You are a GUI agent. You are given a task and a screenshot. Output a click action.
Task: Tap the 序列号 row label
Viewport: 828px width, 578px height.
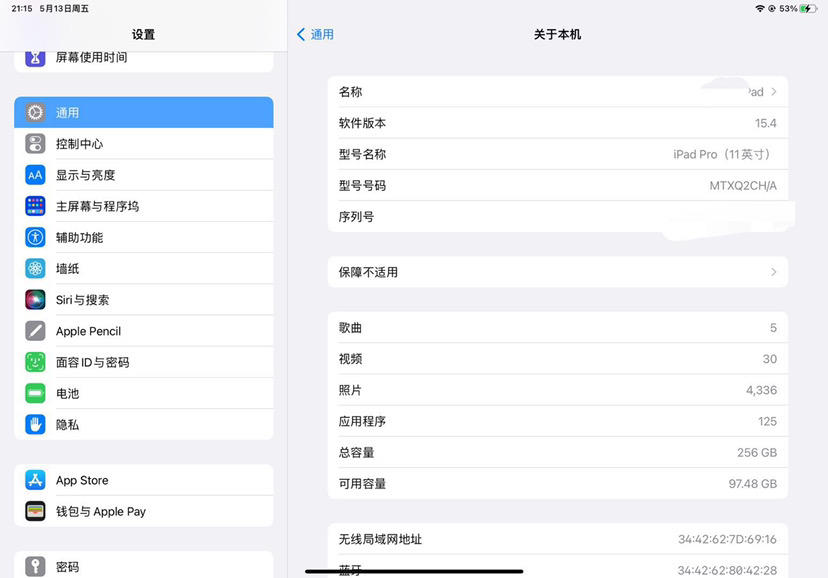356,217
